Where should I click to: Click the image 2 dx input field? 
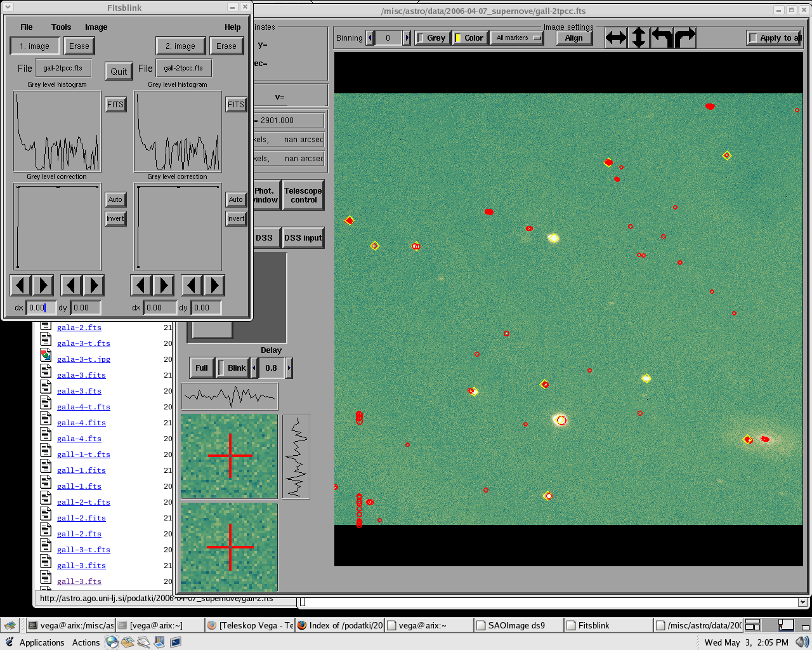click(x=161, y=308)
